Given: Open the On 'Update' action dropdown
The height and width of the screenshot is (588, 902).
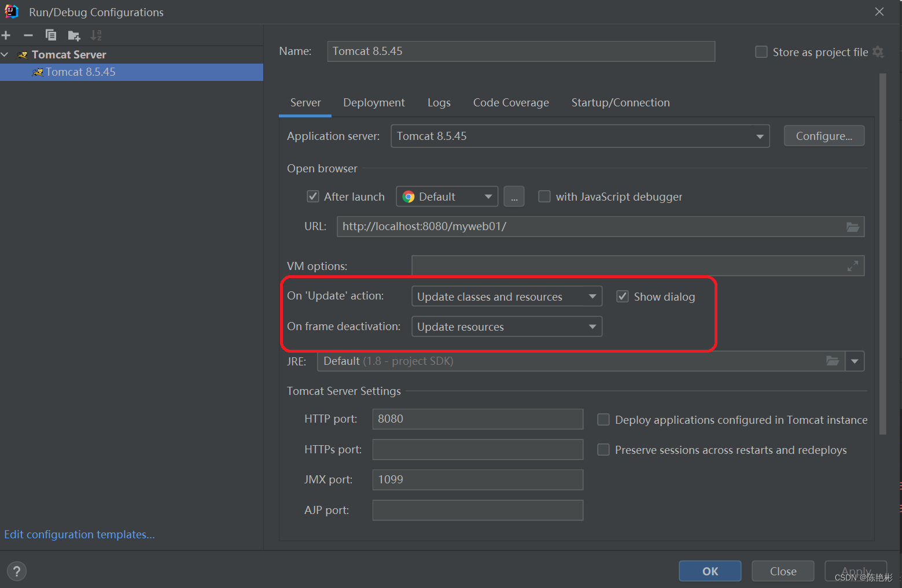Looking at the screenshot, I should (507, 297).
